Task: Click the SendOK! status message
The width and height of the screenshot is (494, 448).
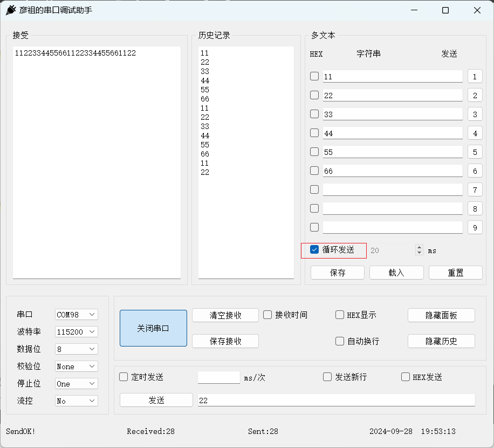Action: pos(20,431)
